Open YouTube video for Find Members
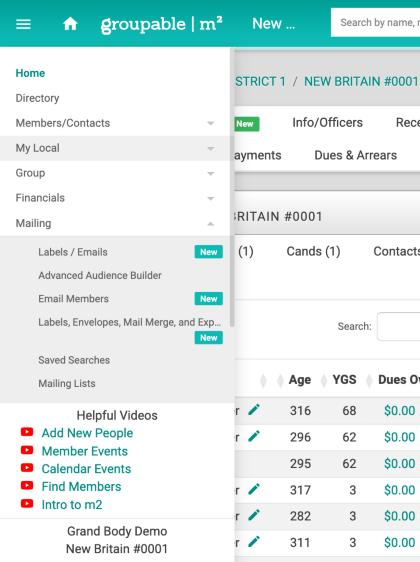The image size is (420, 562). [x=27, y=485]
